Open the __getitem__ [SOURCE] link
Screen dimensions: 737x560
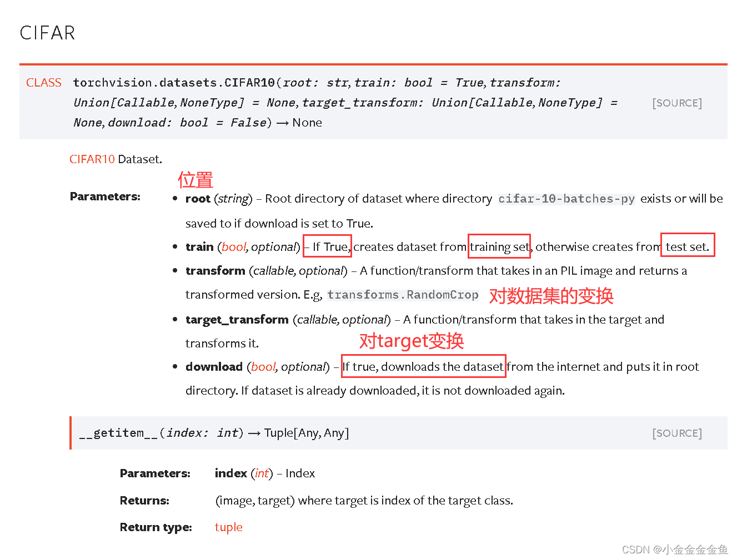click(x=677, y=433)
